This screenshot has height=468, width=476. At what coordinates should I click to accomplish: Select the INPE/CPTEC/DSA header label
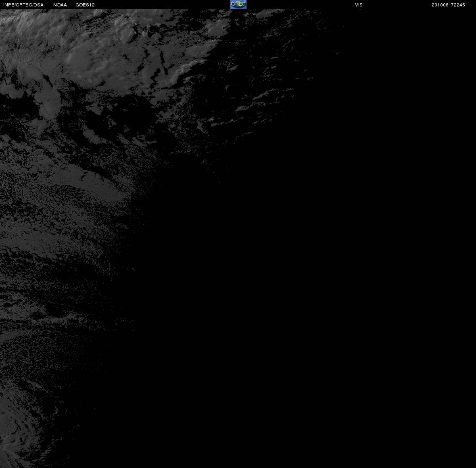[x=23, y=5]
